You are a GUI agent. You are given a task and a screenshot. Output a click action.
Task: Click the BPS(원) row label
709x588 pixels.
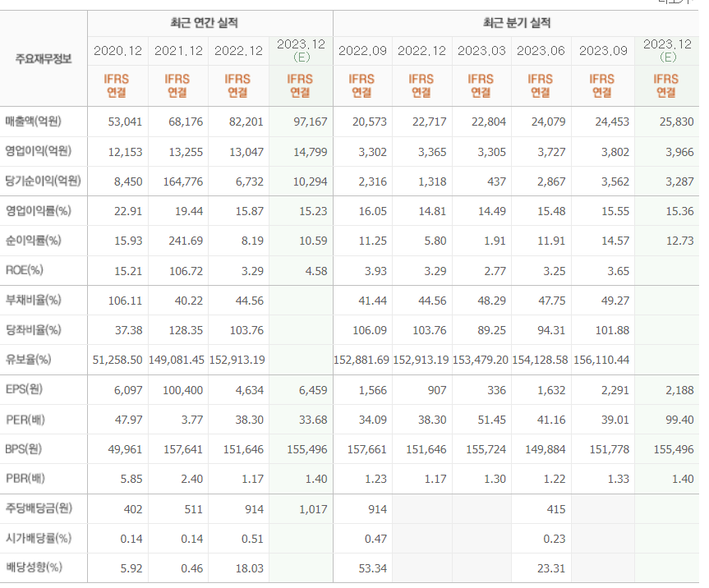(24, 449)
